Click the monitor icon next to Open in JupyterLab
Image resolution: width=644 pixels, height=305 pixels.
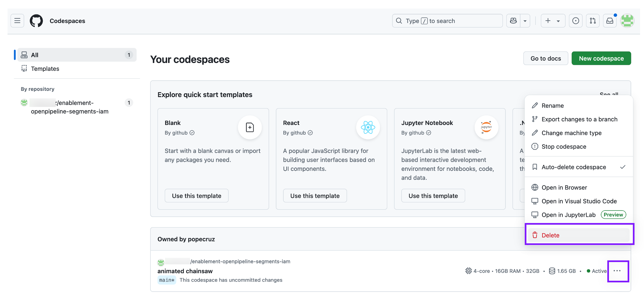(x=535, y=215)
